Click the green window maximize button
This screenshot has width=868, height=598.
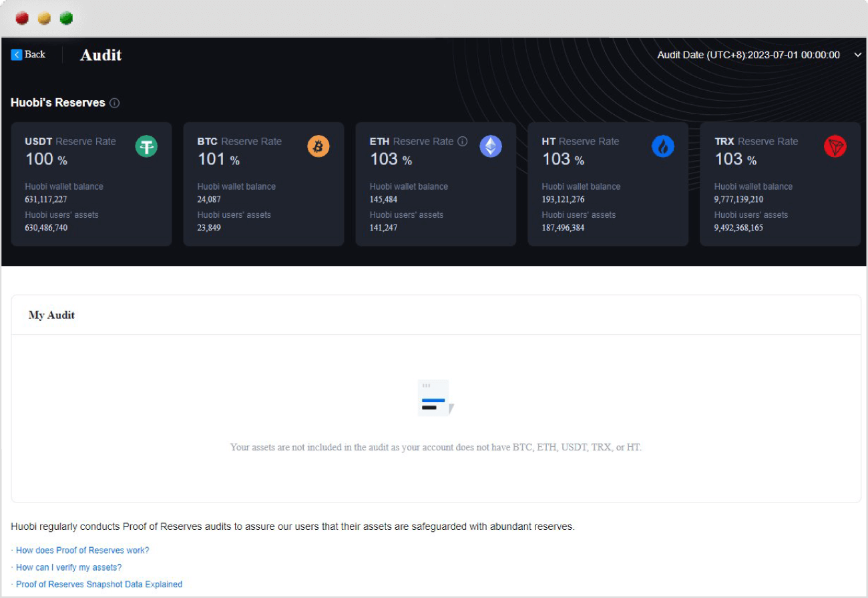[66, 18]
